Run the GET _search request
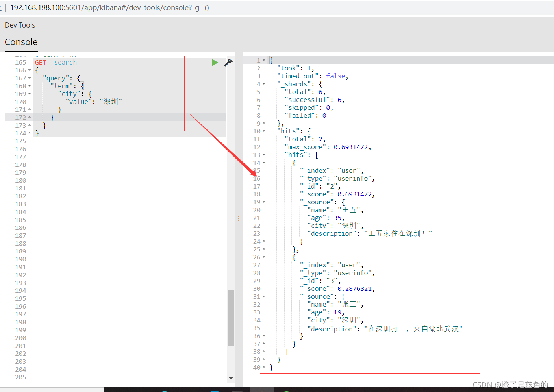This screenshot has height=392, width=554. 215,63
